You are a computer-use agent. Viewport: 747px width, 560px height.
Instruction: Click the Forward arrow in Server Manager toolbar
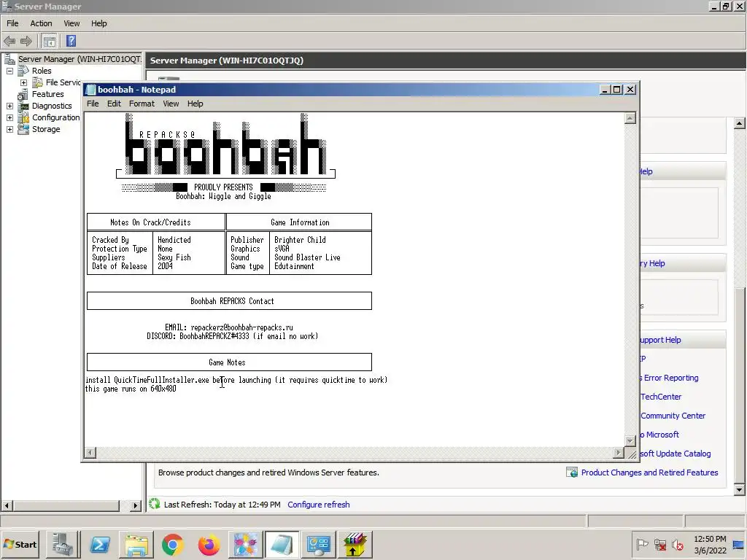click(26, 41)
